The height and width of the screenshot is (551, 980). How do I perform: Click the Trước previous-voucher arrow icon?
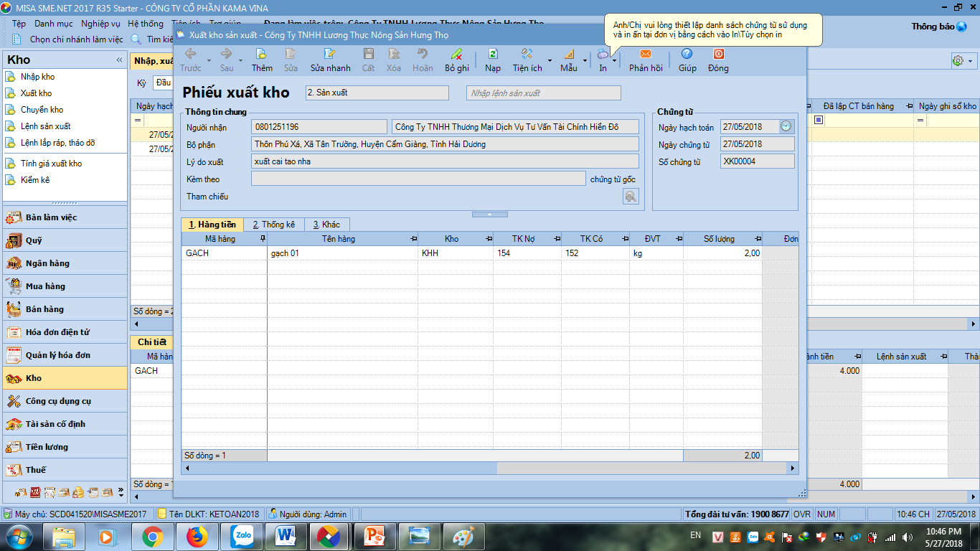click(190, 54)
